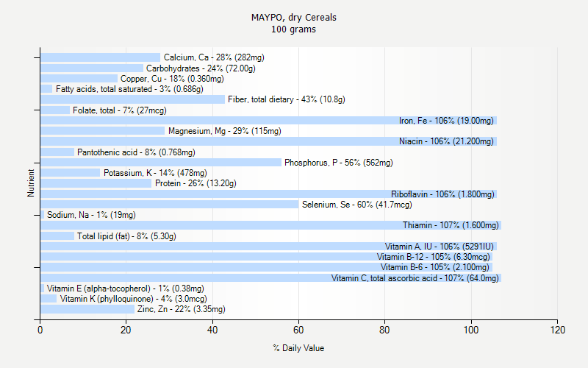Viewport: 588px width, 368px height.
Task: Click the blue bar beside the Calcium label
Action: [x=101, y=57]
